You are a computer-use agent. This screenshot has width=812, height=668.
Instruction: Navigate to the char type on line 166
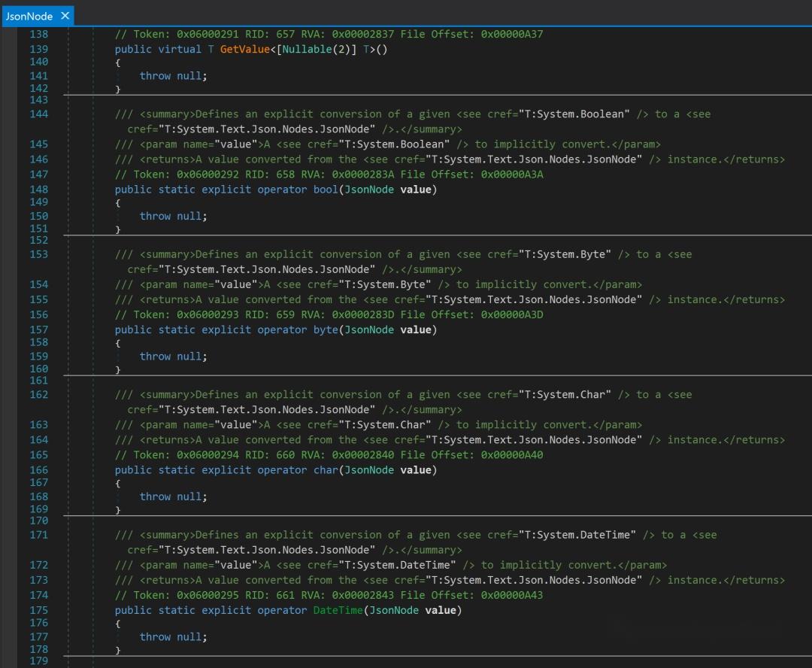pyautogui.click(x=325, y=469)
